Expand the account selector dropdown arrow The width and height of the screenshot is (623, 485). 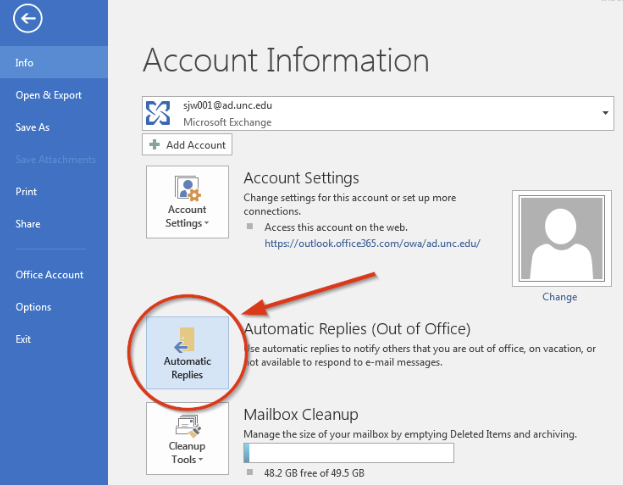pos(605,113)
